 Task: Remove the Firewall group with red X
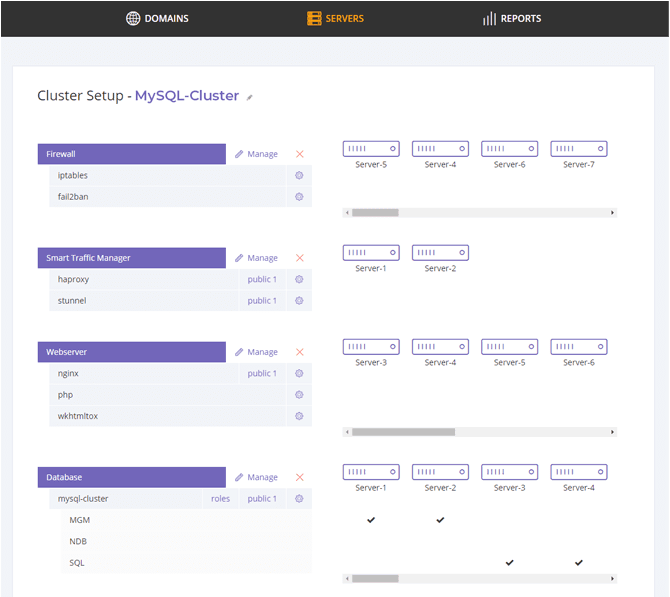click(300, 154)
